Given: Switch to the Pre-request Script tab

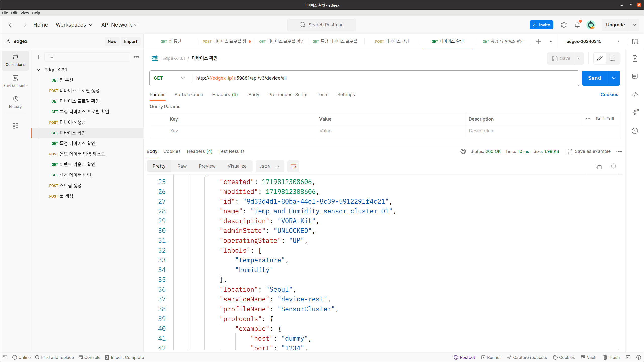Looking at the screenshot, I should point(288,95).
